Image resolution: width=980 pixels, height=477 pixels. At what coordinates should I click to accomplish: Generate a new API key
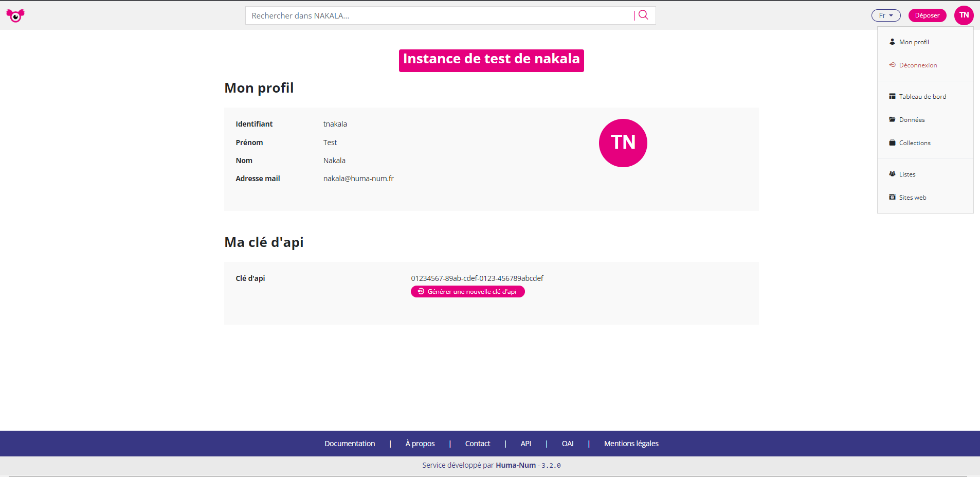(467, 292)
